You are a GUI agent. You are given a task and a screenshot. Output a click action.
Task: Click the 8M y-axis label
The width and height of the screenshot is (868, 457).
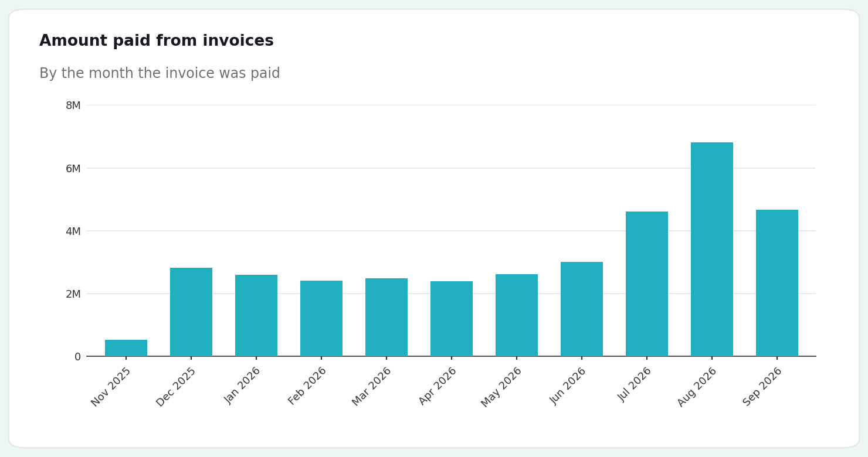tap(73, 105)
